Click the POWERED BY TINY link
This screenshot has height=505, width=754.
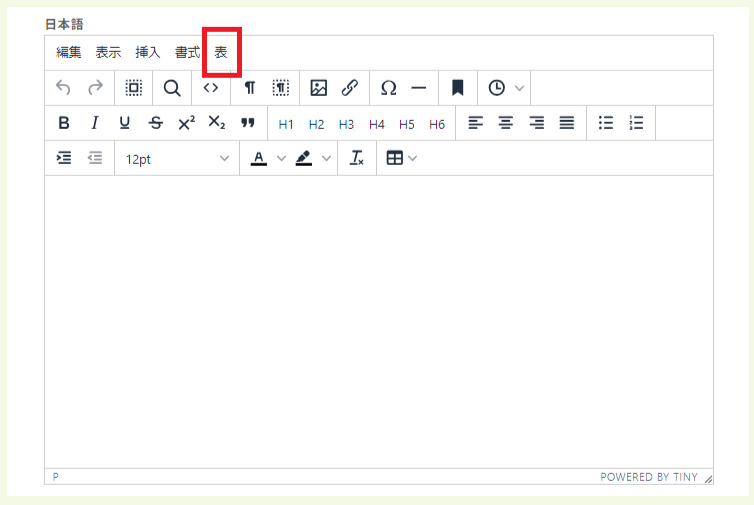click(648, 477)
